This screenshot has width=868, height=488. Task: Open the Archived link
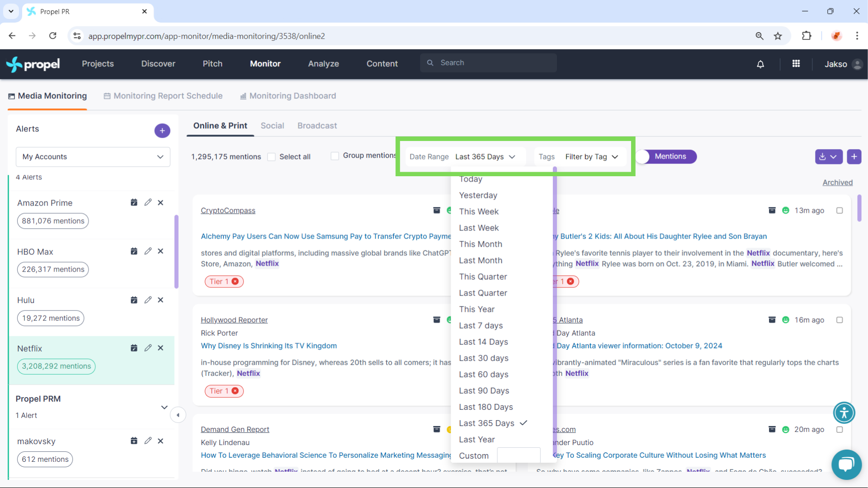[x=837, y=183]
